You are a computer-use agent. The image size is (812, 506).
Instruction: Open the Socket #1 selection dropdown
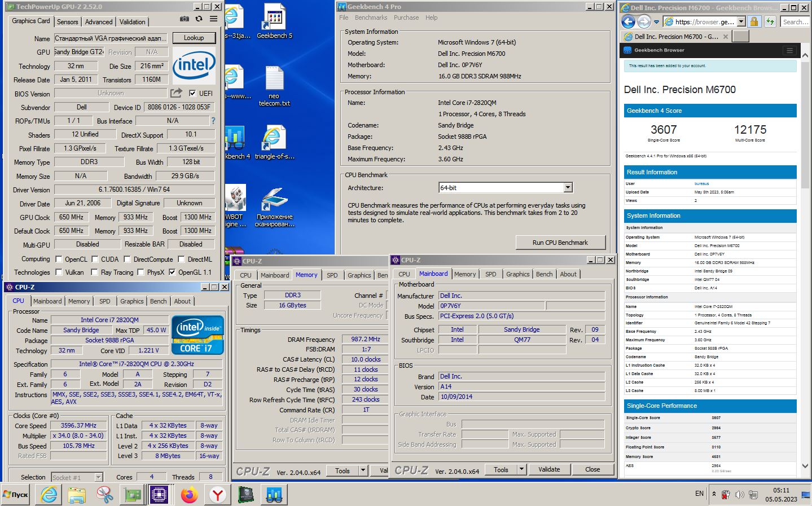[98, 477]
